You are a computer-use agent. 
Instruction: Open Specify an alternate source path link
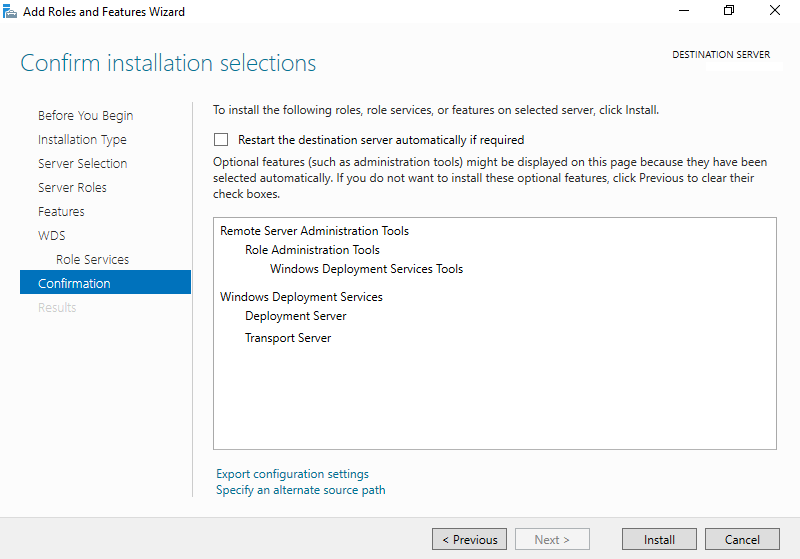(x=301, y=490)
